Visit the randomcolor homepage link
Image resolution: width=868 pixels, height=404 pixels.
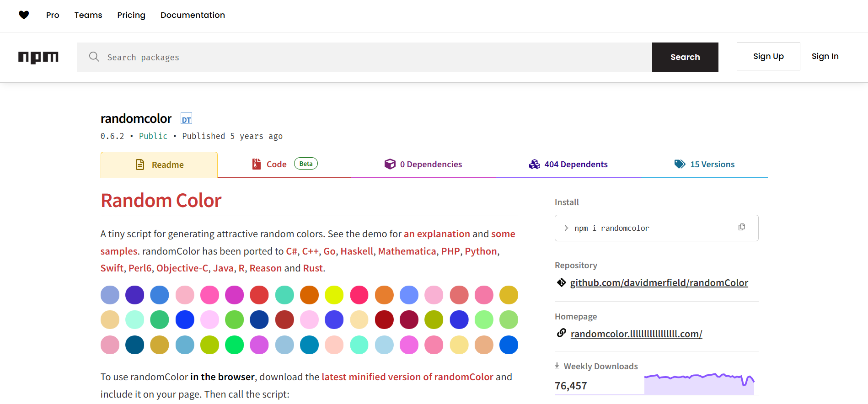pos(636,334)
